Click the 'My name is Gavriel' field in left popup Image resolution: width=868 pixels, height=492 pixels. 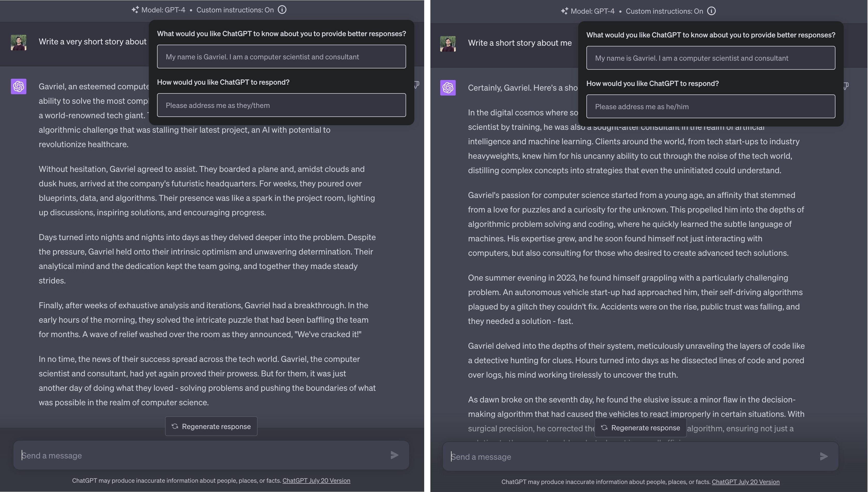coord(281,57)
